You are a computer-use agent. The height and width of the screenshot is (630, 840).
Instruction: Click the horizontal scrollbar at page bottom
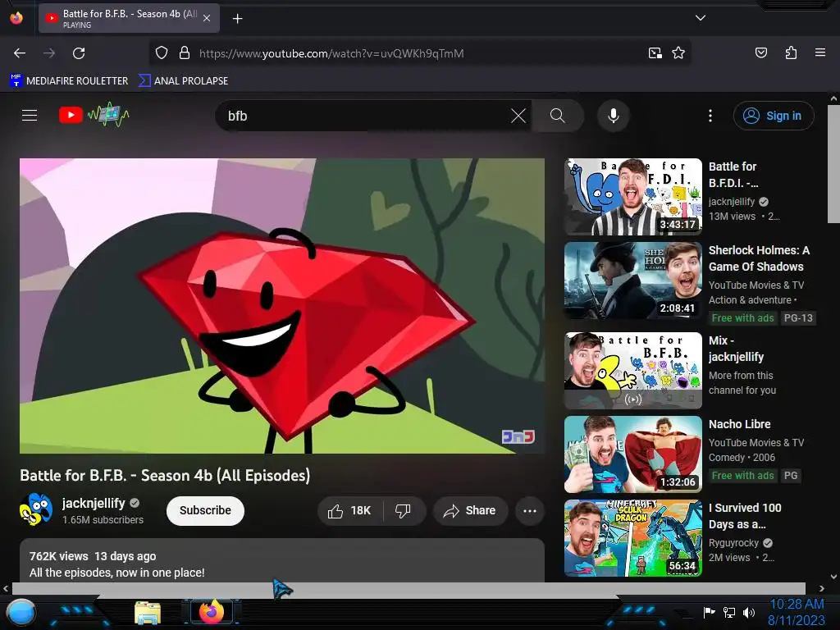(409, 589)
